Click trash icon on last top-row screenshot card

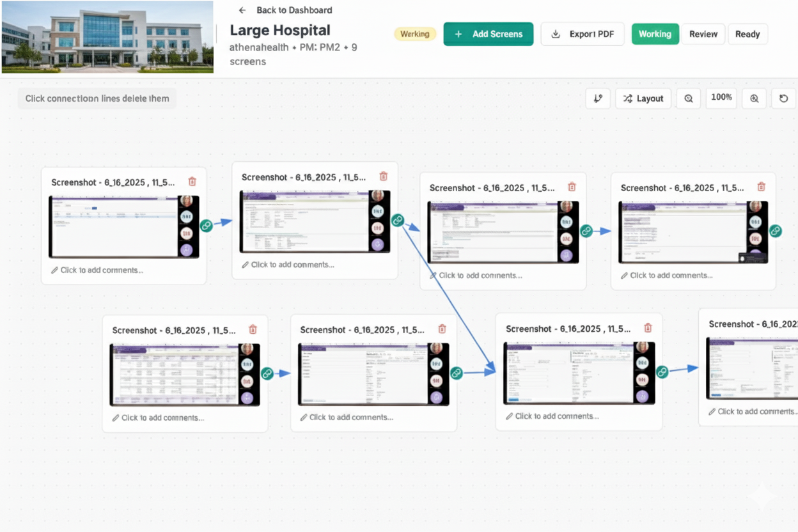tap(761, 187)
